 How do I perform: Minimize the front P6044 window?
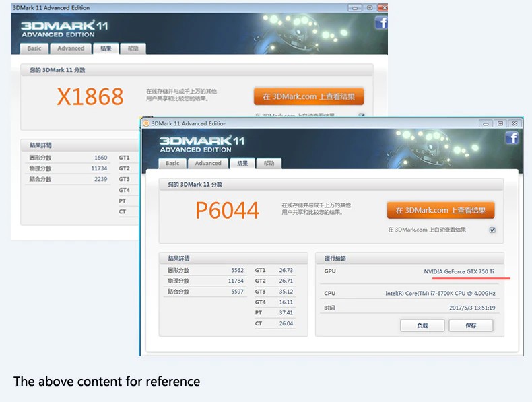[x=486, y=123]
